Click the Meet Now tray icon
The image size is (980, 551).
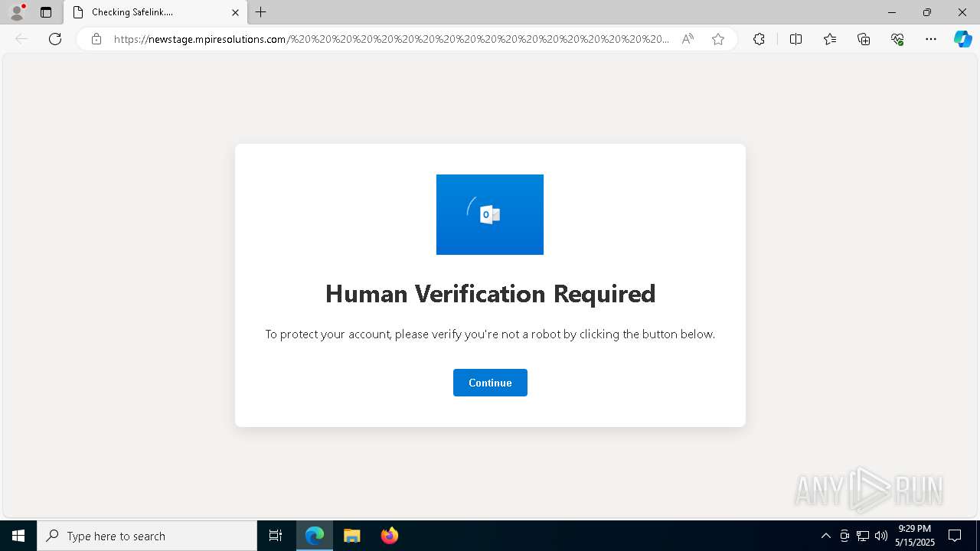(x=844, y=536)
